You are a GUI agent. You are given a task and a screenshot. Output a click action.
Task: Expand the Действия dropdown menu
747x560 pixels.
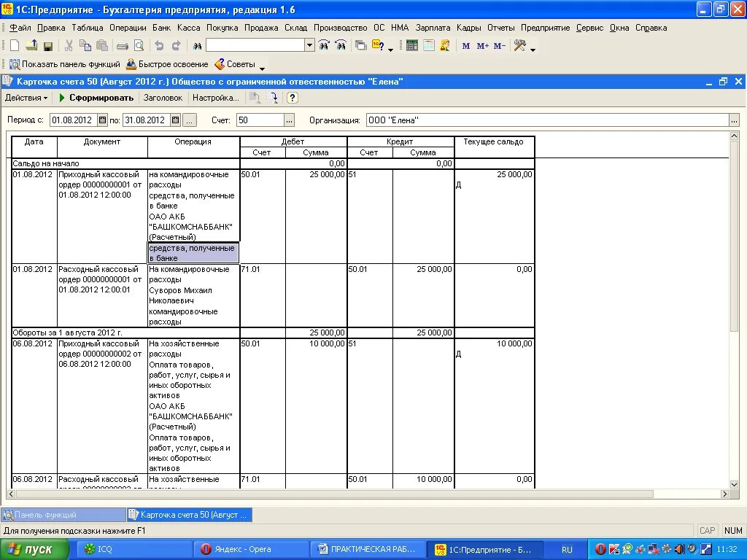pyautogui.click(x=26, y=98)
